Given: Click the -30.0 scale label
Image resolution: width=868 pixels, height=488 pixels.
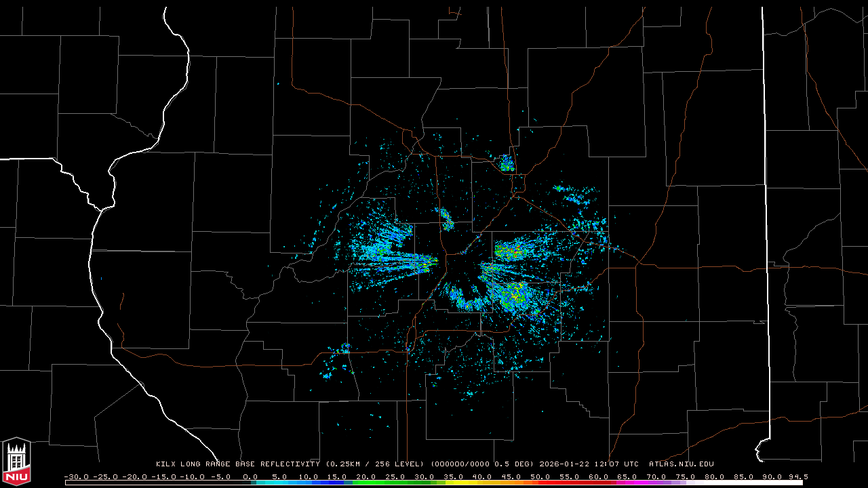Looking at the screenshot, I should click(77, 477).
